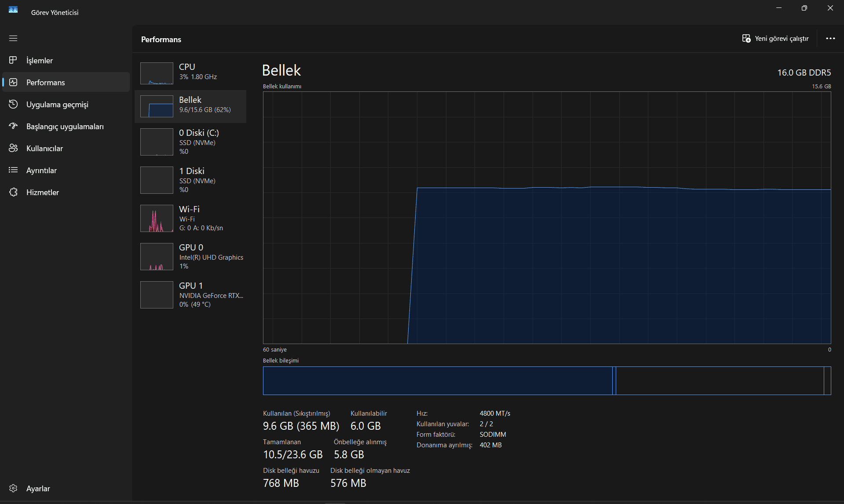Open Başlangıç uygulamaları startup icon

[13, 126]
